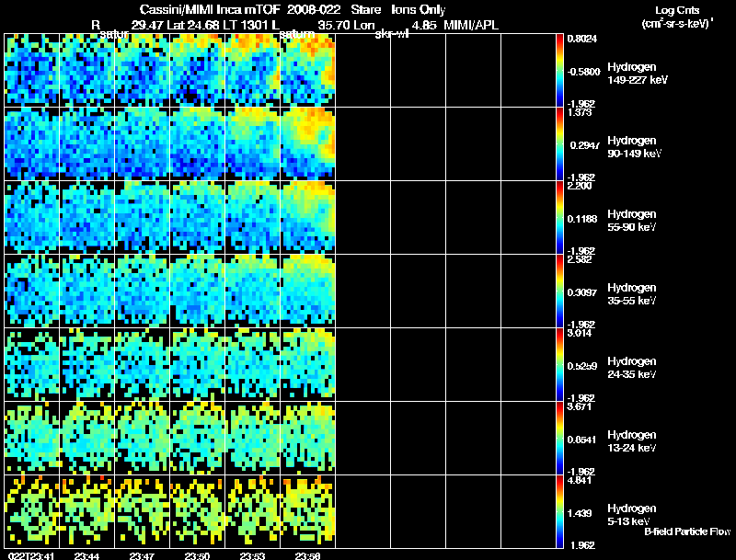The width and height of the screenshot is (736, 560).
Task: Click the '2008-022' date text
Action: click(314, 9)
